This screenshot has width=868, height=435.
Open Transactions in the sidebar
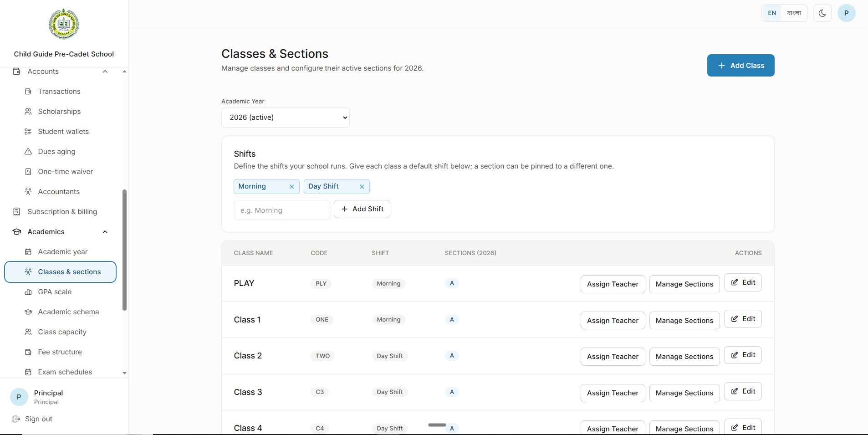(x=61, y=92)
